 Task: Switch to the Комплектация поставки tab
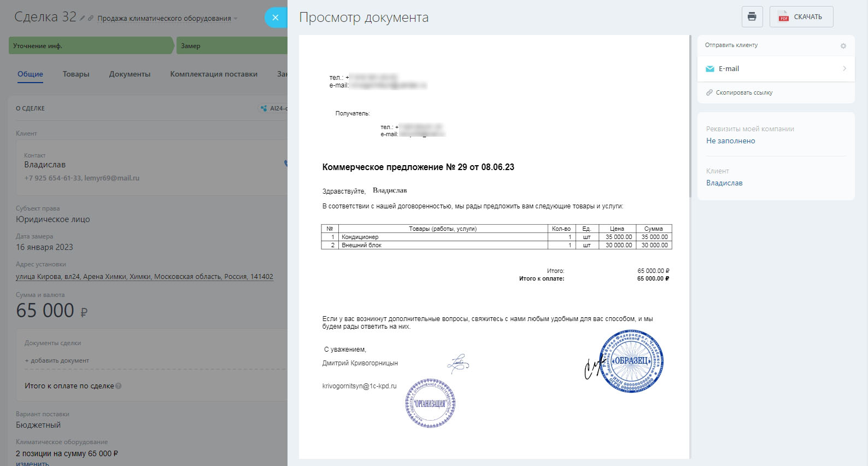(214, 74)
